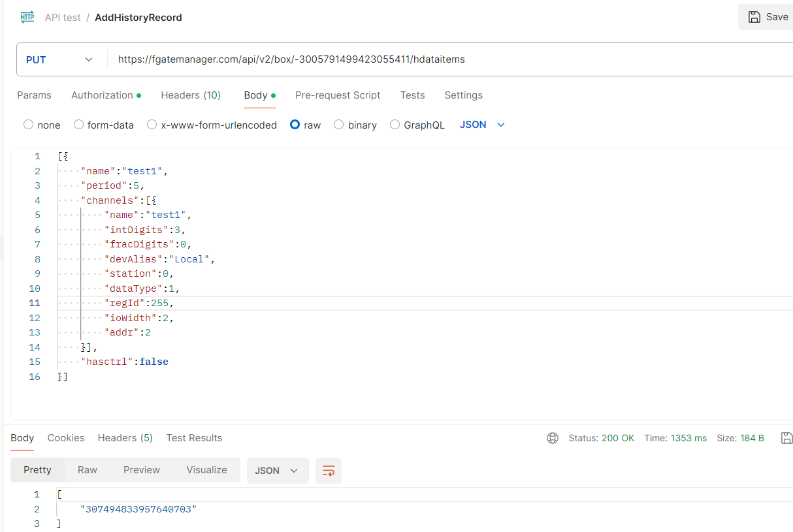Image resolution: width=793 pixels, height=532 pixels.
Task: Open the JSON body format dropdown
Action: click(483, 125)
